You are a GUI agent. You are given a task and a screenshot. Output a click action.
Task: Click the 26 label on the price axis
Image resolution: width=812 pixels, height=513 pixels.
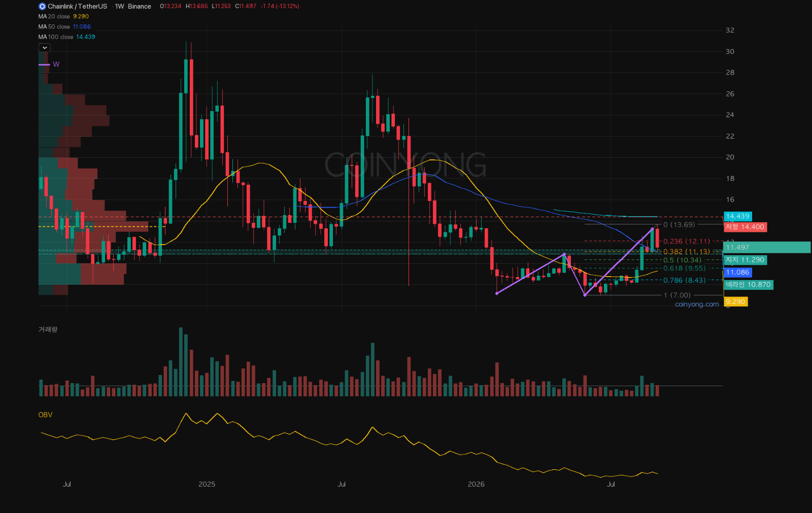[730, 94]
